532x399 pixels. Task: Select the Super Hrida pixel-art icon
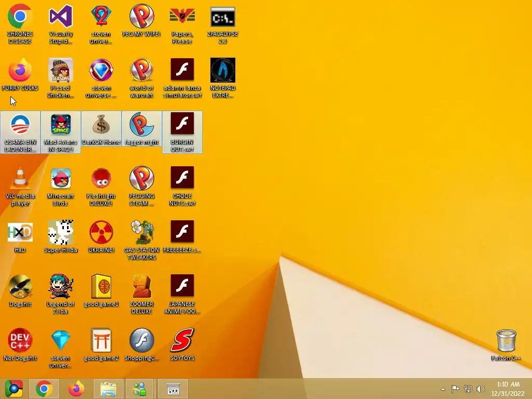pos(61,237)
